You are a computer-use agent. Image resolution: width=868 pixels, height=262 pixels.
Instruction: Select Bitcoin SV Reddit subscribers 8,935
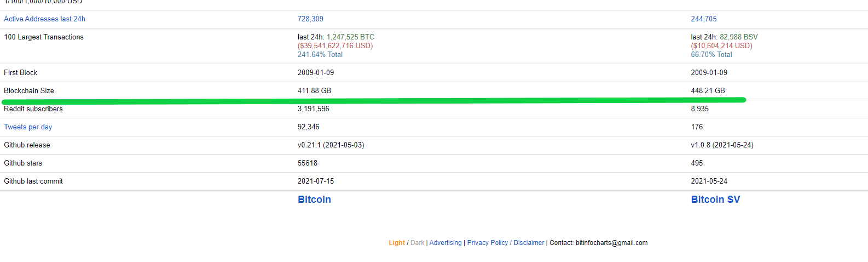(699, 109)
